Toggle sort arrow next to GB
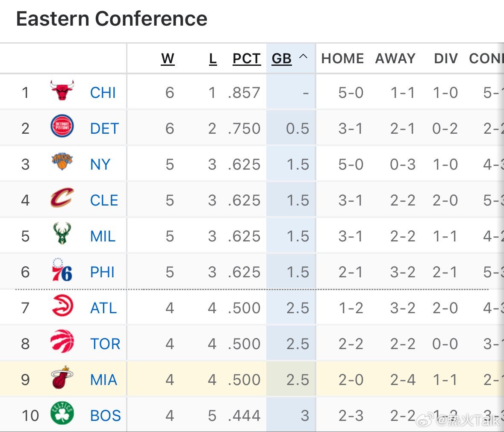 tap(303, 57)
